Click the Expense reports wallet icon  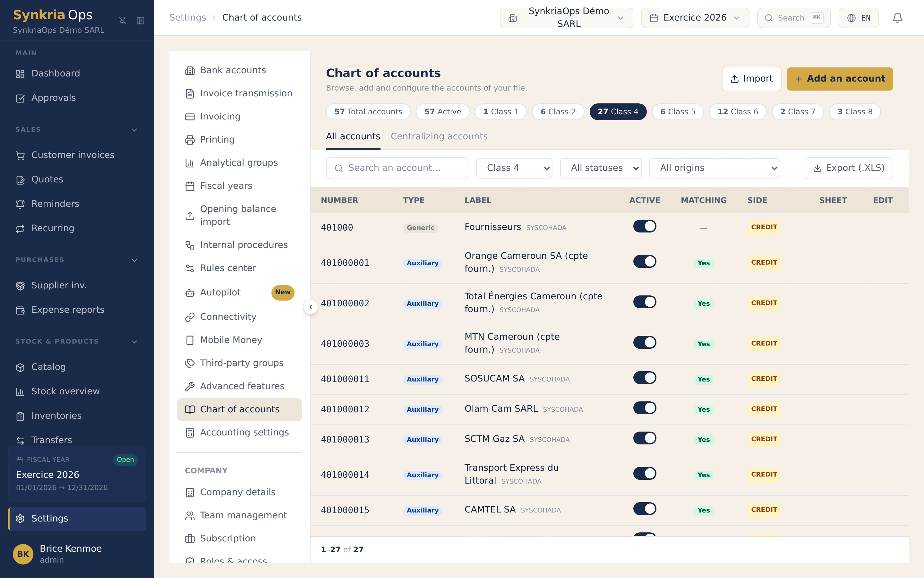pyautogui.click(x=20, y=310)
